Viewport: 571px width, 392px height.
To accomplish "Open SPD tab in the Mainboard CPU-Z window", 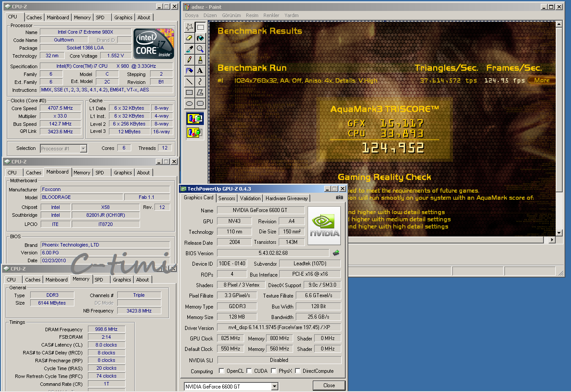I will pyautogui.click(x=100, y=173).
